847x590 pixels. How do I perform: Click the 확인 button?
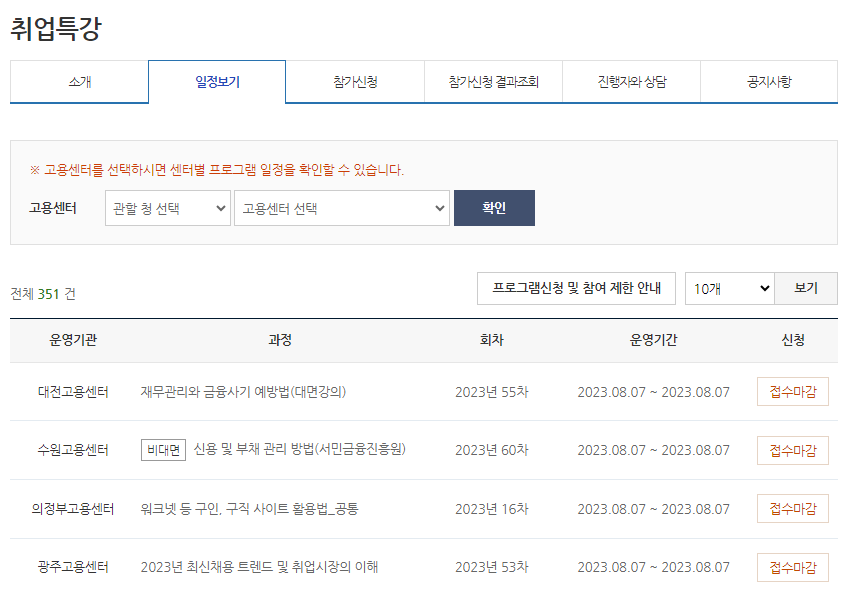[x=494, y=208]
